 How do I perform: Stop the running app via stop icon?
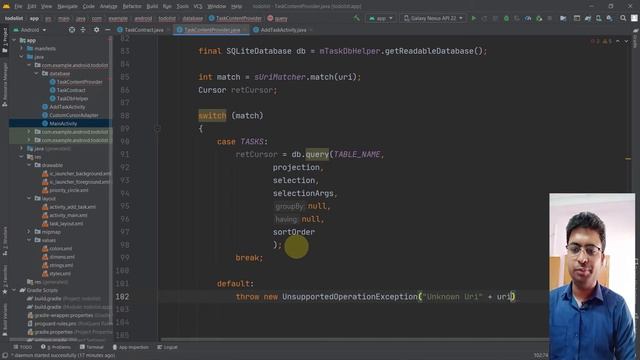[x=549, y=18]
